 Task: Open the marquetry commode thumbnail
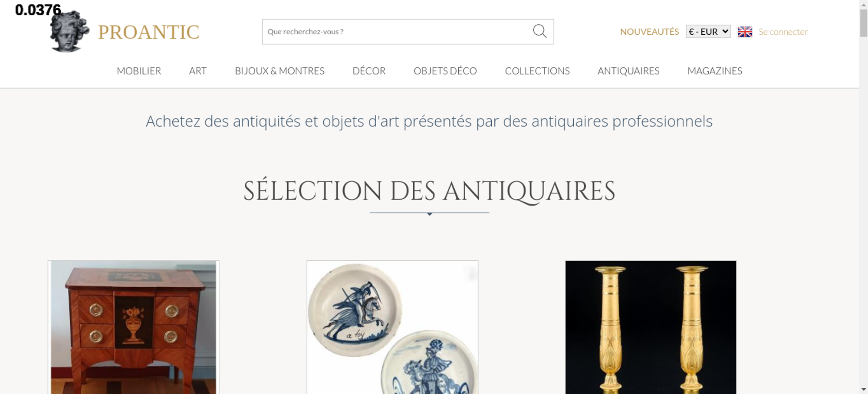133,327
